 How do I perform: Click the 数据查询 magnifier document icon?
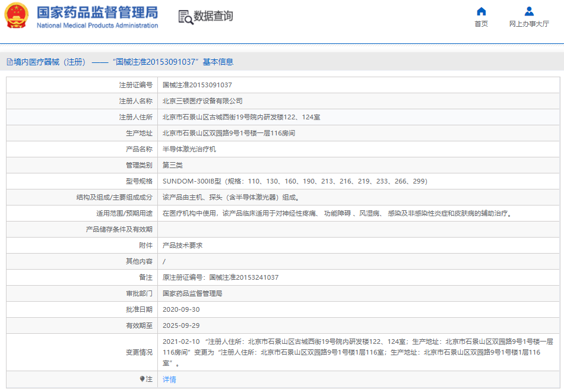coord(186,17)
